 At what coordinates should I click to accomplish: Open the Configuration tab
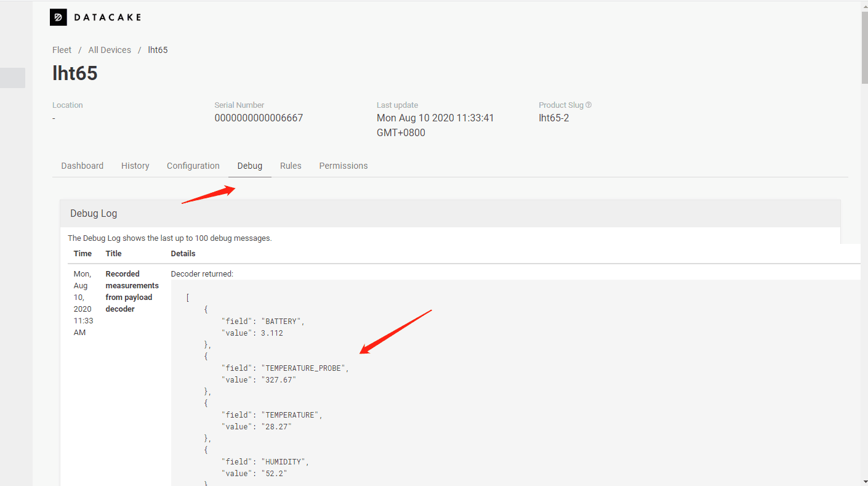coord(193,166)
